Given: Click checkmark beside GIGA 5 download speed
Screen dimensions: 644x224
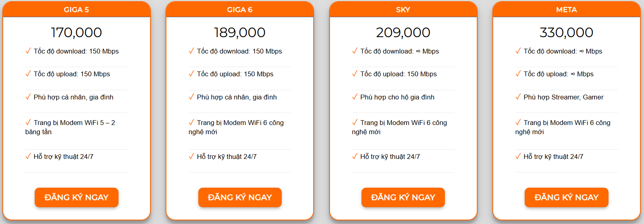Looking at the screenshot, I should tap(28, 51).
